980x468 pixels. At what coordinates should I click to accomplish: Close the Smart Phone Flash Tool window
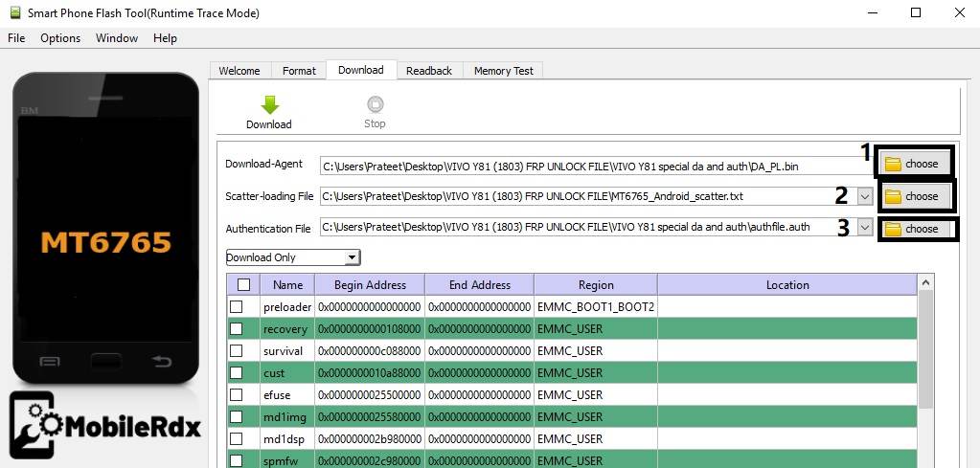click(x=959, y=12)
